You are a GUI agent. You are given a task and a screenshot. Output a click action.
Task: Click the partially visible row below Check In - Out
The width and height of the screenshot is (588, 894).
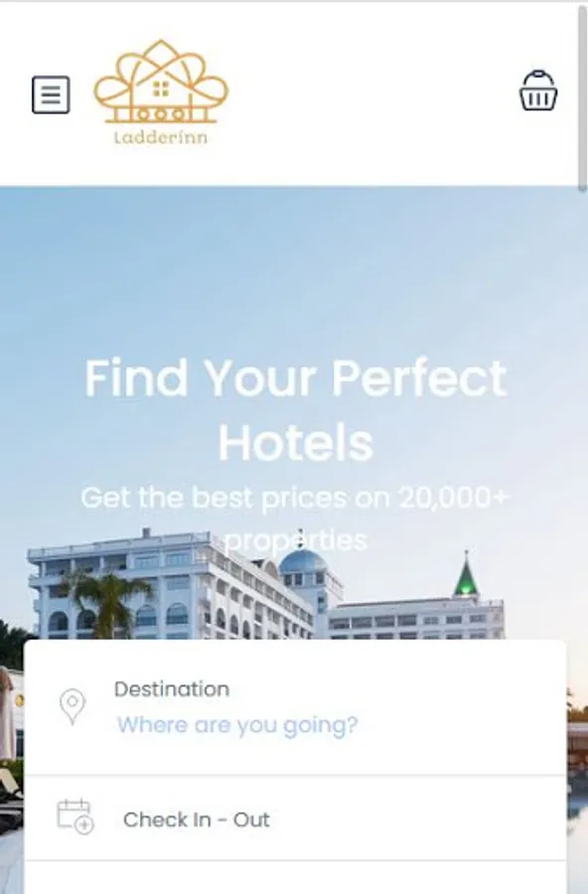click(295, 878)
